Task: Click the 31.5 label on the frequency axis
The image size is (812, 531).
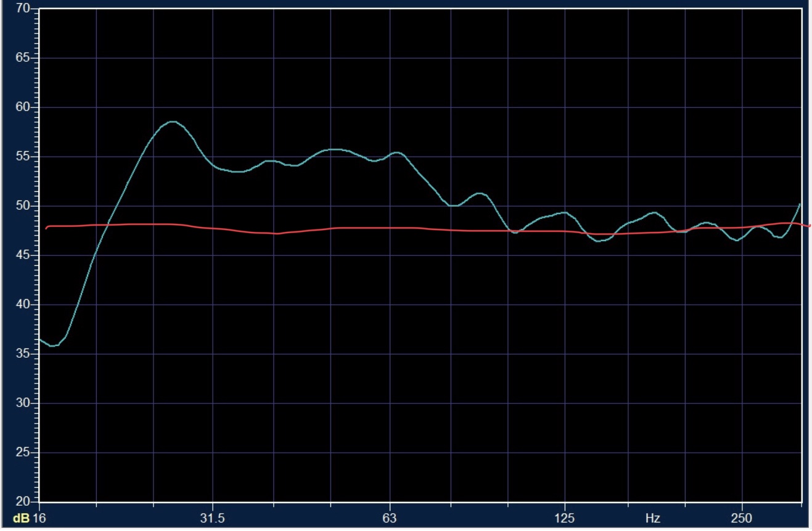Action: tap(212, 518)
